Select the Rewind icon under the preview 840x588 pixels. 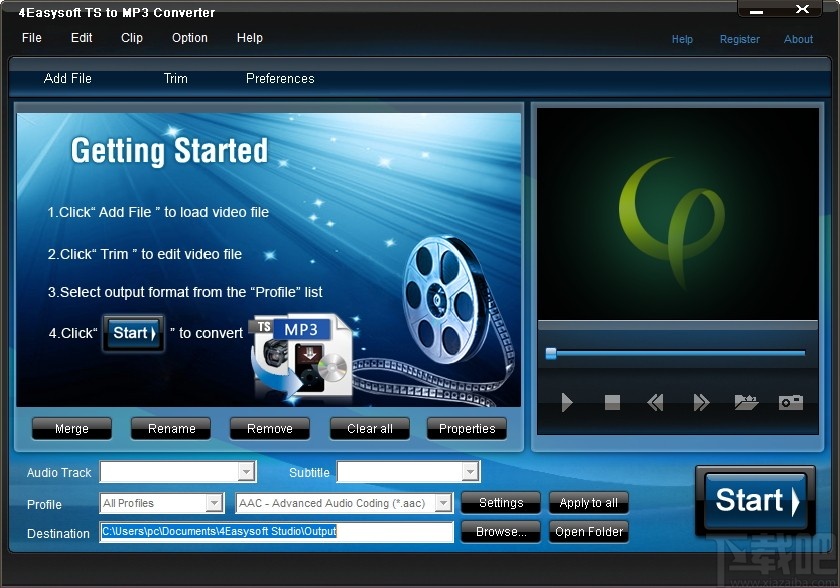[655, 403]
